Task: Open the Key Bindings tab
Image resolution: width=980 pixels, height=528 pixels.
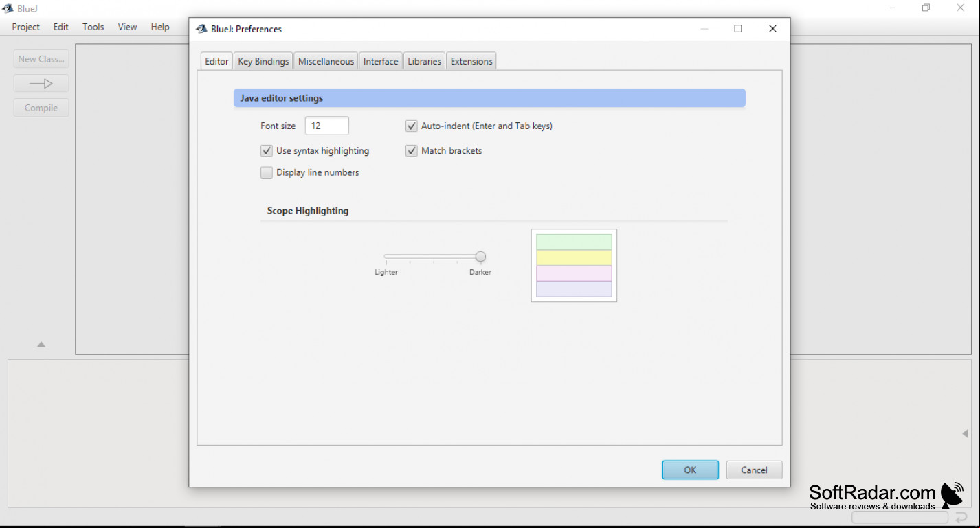Action: click(x=263, y=61)
